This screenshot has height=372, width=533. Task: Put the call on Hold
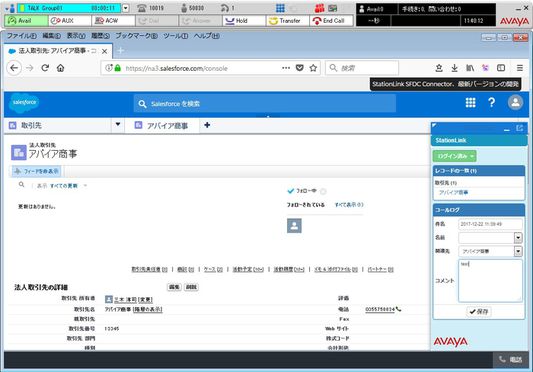[x=244, y=21]
